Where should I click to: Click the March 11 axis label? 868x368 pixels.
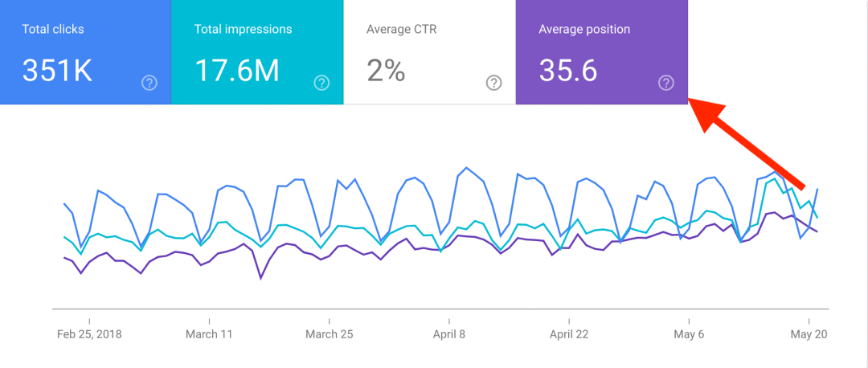point(208,334)
